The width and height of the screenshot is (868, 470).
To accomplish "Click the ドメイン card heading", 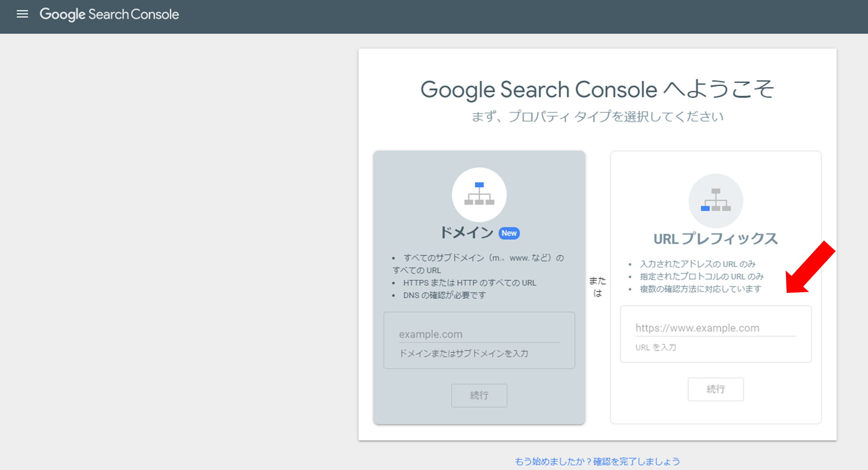I will tap(467, 232).
